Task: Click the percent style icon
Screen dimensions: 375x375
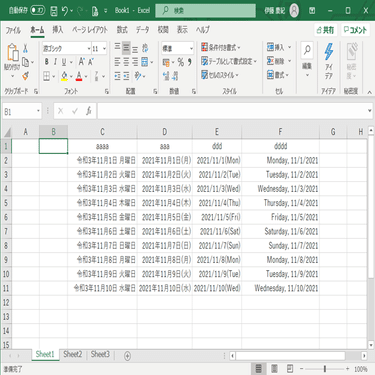Action: click(180, 62)
